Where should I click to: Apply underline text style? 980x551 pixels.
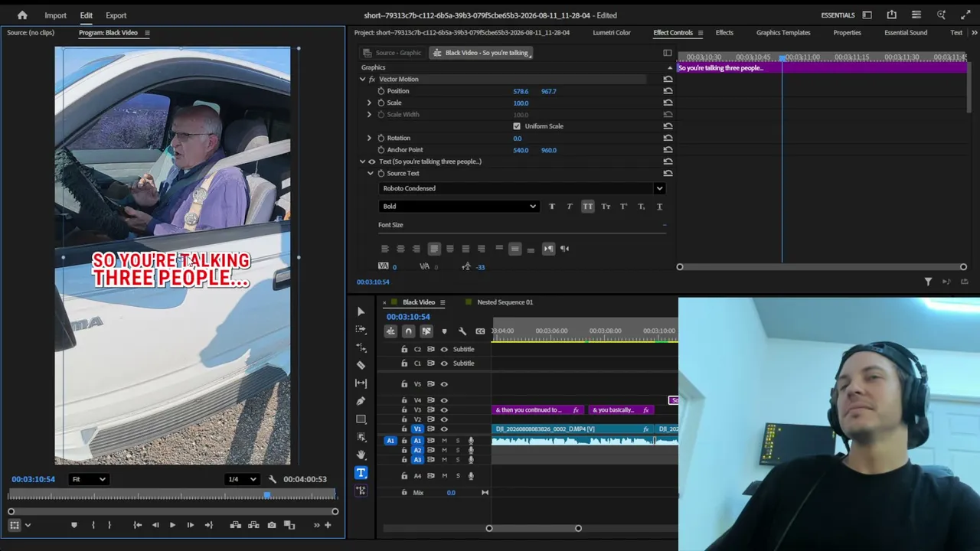tap(659, 207)
